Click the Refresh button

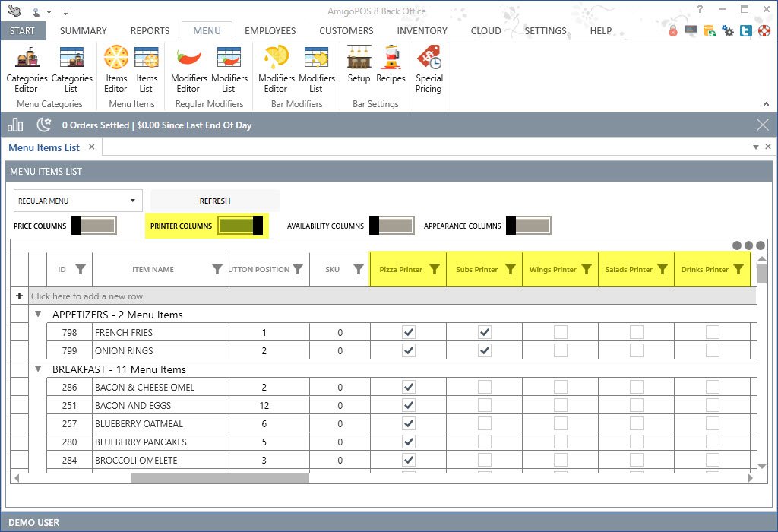[215, 201]
